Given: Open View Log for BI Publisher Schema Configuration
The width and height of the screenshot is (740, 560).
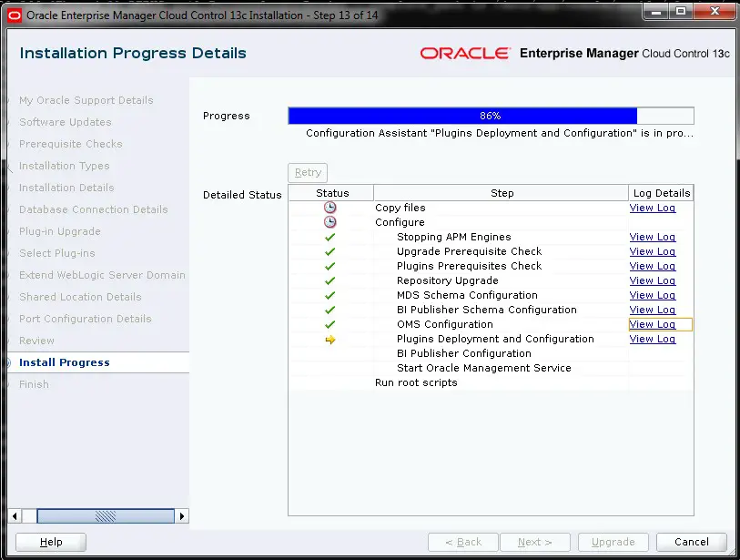Looking at the screenshot, I should 653,311.
